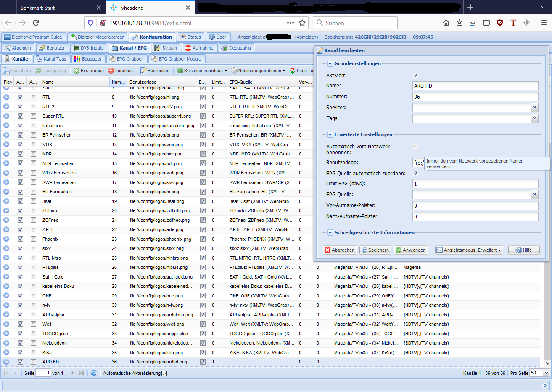
Task: Switch to Digitaler Videorekorder tab
Action: pyautogui.click(x=97, y=37)
